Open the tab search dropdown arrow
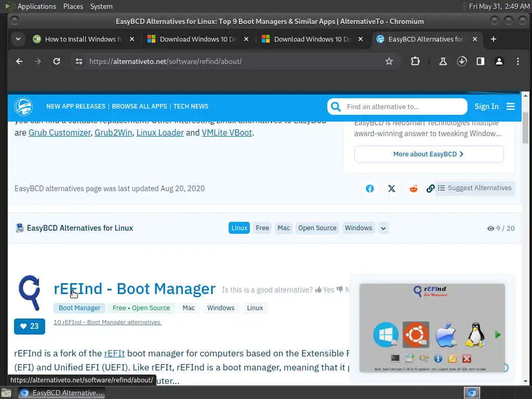This screenshot has width=532, height=399. pos(18,39)
